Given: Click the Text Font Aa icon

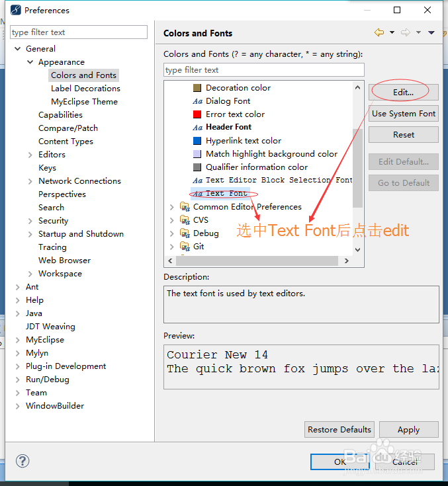Looking at the screenshot, I should [x=197, y=194].
